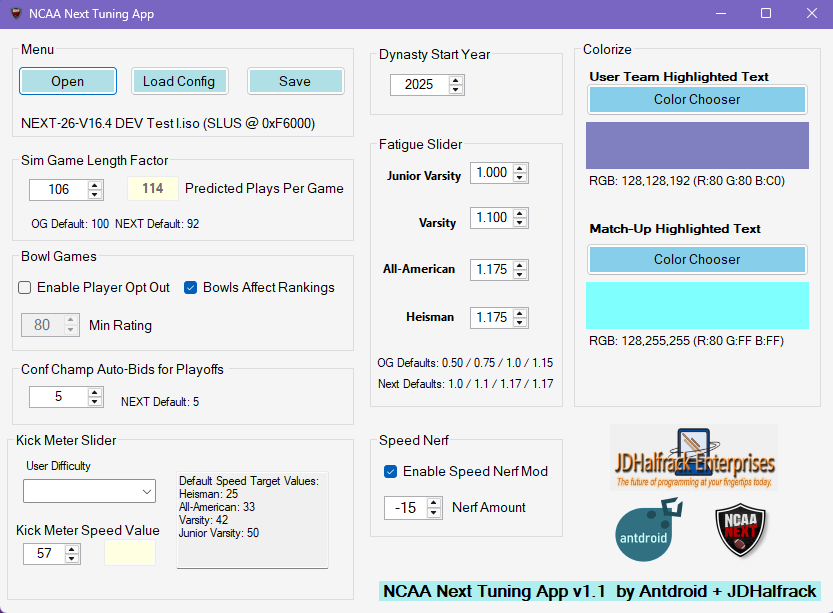Decrease Kick Meter Speed Value
Image resolution: width=833 pixels, height=613 pixels.
tap(72, 559)
